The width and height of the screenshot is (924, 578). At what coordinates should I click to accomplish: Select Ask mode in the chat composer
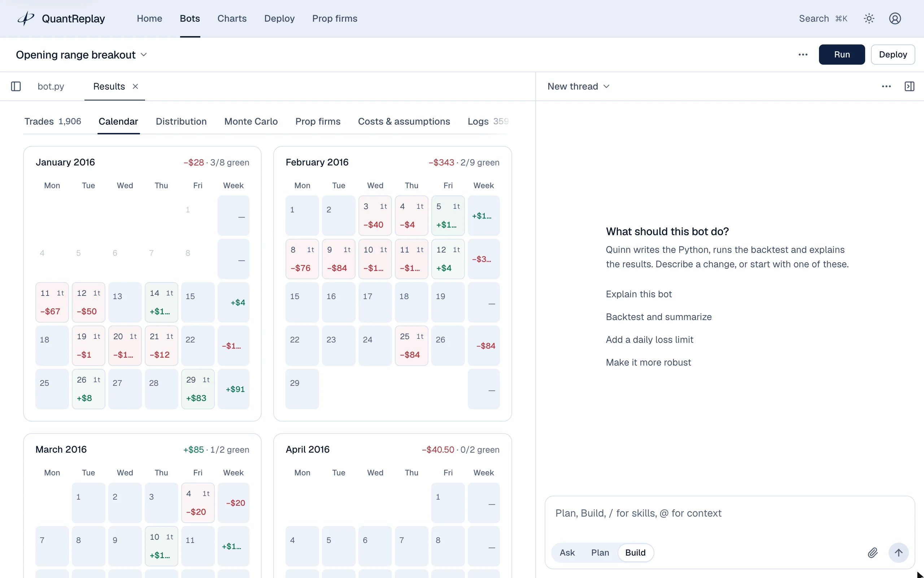(567, 552)
